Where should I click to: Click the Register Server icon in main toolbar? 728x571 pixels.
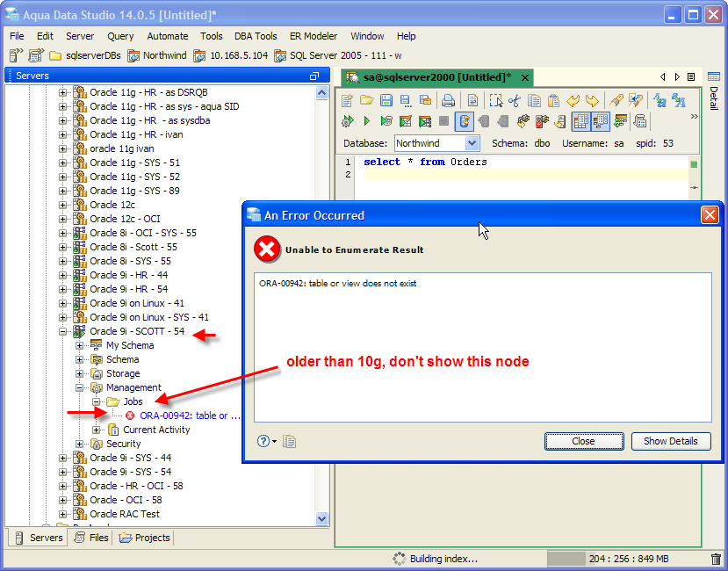coord(17,55)
